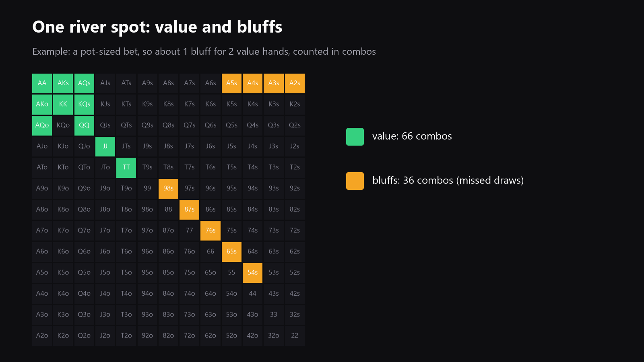Click the KK pocket pair cell
This screenshot has height=362, width=644.
pos(63,104)
